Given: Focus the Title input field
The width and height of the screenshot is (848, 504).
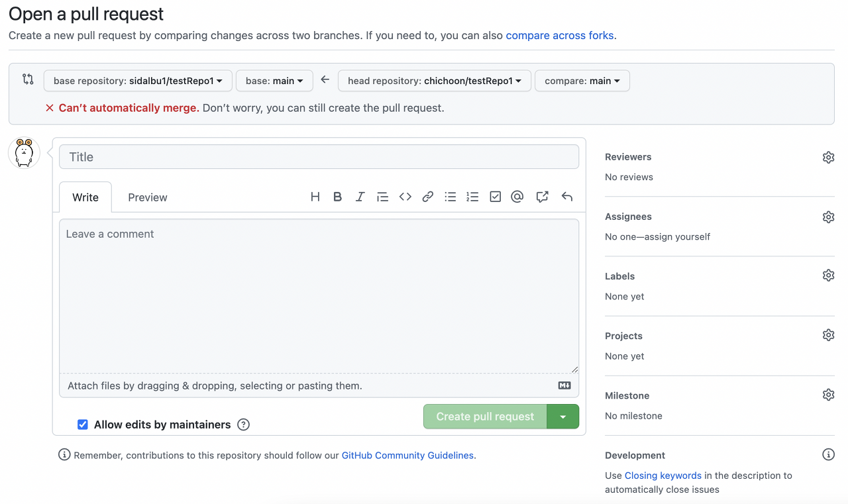Looking at the screenshot, I should point(319,157).
